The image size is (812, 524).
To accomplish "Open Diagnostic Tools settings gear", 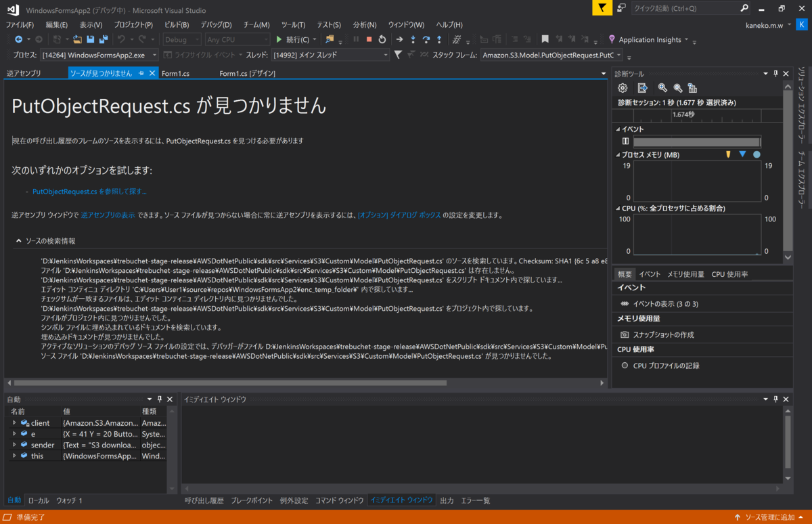I will 623,88.
